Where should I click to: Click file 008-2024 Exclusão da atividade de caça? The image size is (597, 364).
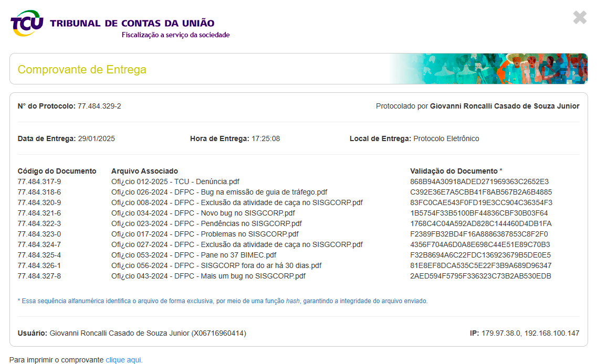[237, 203]
